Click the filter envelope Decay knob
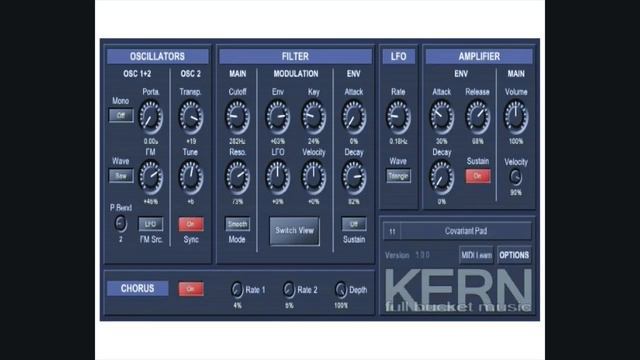 click(x=353, y=177)
